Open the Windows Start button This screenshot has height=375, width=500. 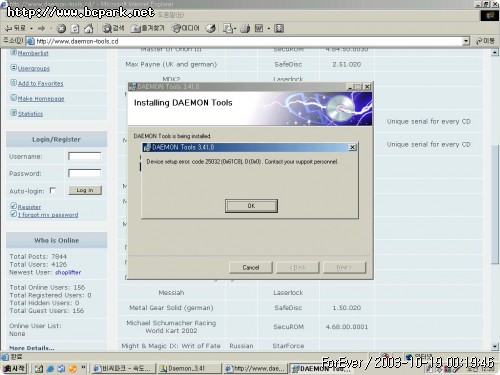[x=14, y=368]
